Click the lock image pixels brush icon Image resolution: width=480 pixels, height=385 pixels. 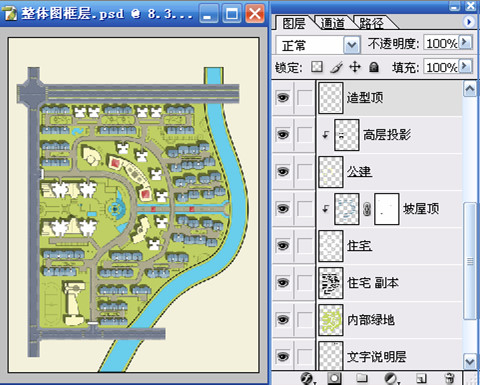tap(336, 67)
